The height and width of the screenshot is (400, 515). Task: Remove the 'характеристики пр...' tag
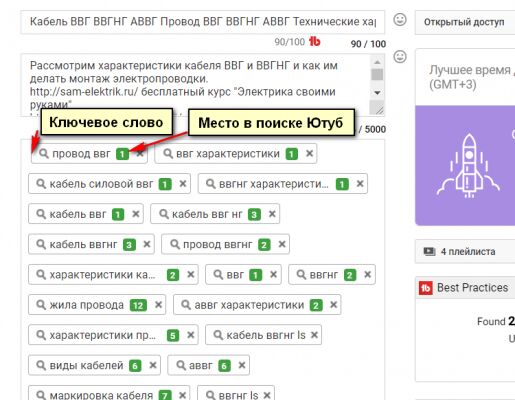(x=190, y=335)
